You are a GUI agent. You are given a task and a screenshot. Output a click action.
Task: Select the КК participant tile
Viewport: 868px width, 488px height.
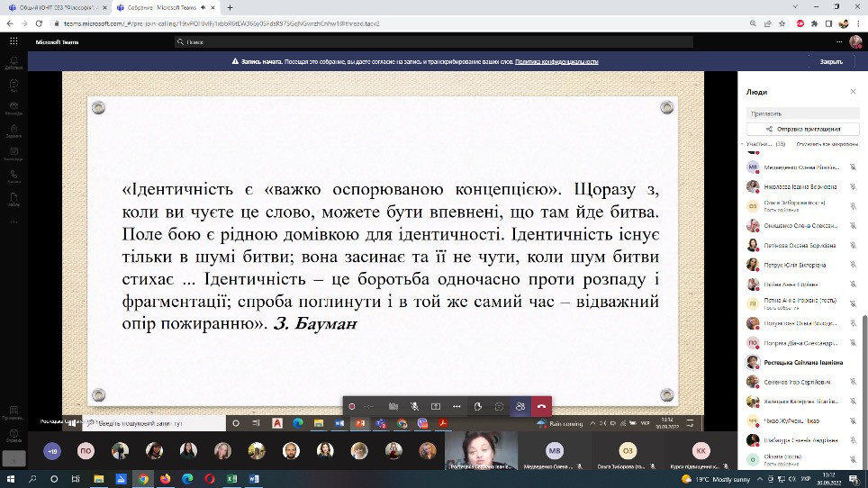coord(701,451)
